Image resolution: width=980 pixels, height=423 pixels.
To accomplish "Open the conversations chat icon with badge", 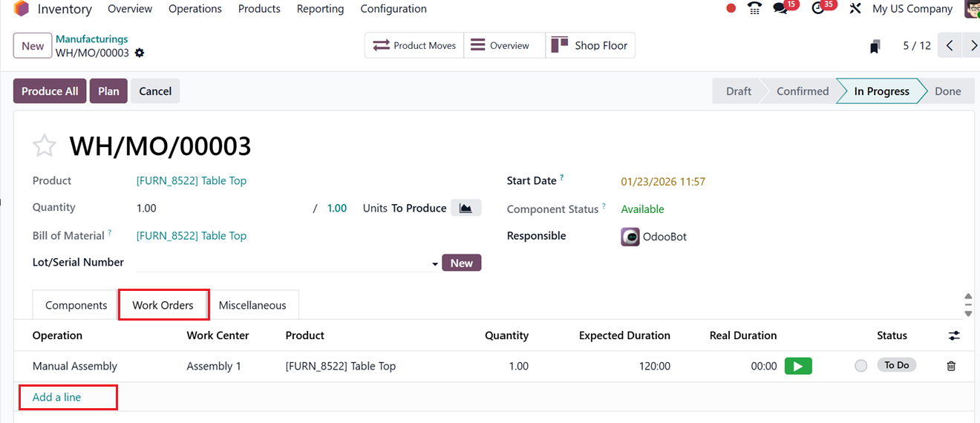I will coord(780,9).
